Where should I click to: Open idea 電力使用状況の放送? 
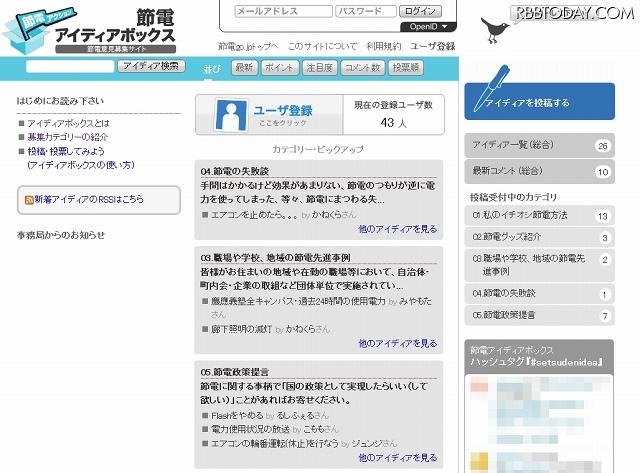click(x=250, y=430)
